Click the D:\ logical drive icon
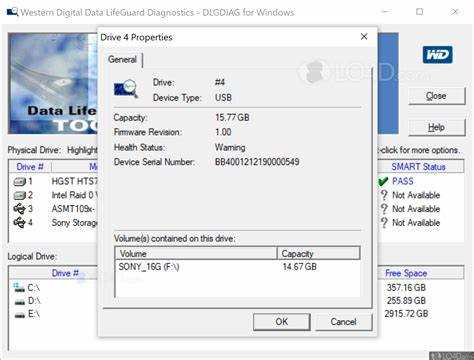 [x=20, y=302]
